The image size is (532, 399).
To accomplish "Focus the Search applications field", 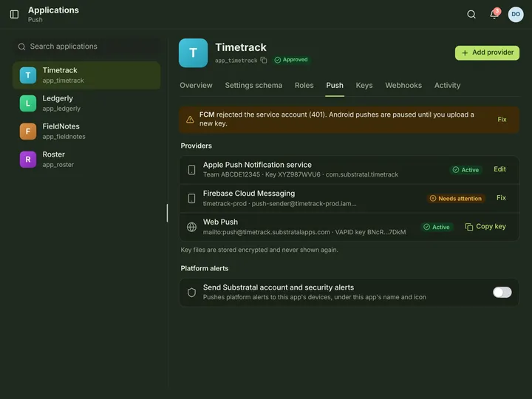I will [87, 47].
